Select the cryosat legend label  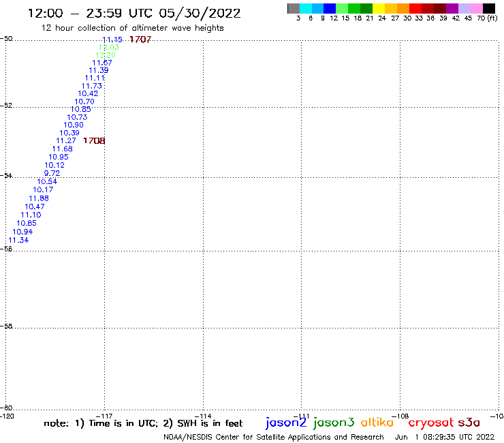point(431,423)
